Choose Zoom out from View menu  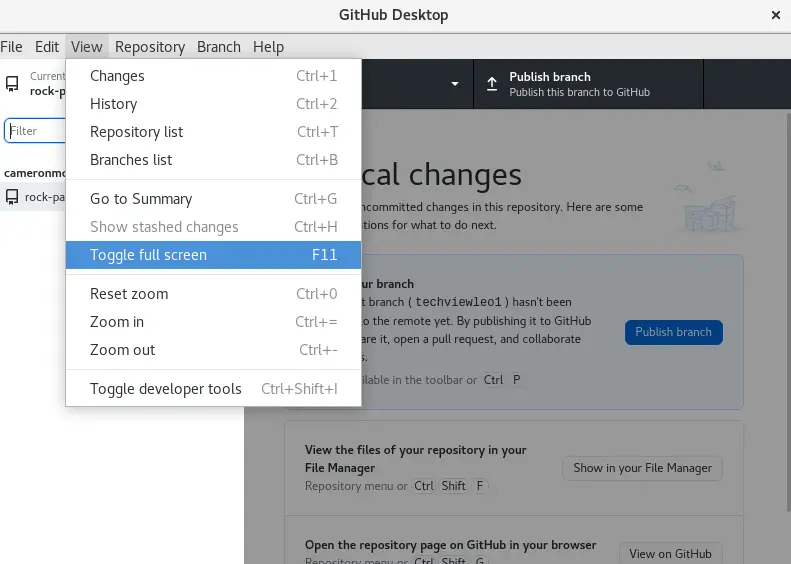(213, 350)
